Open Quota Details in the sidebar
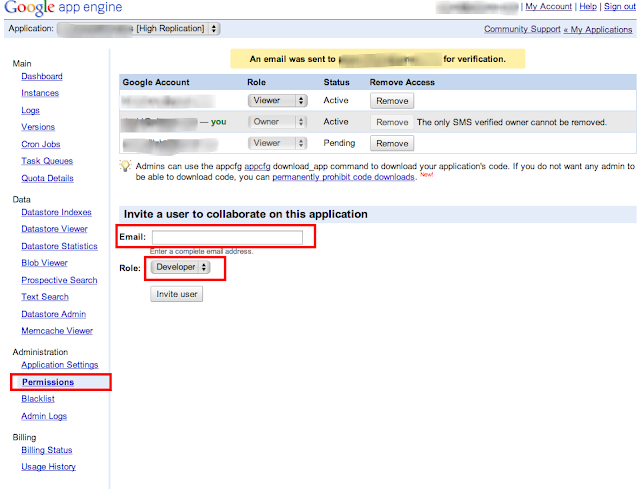This screenshot has width=640, height=489. point(47,178)
